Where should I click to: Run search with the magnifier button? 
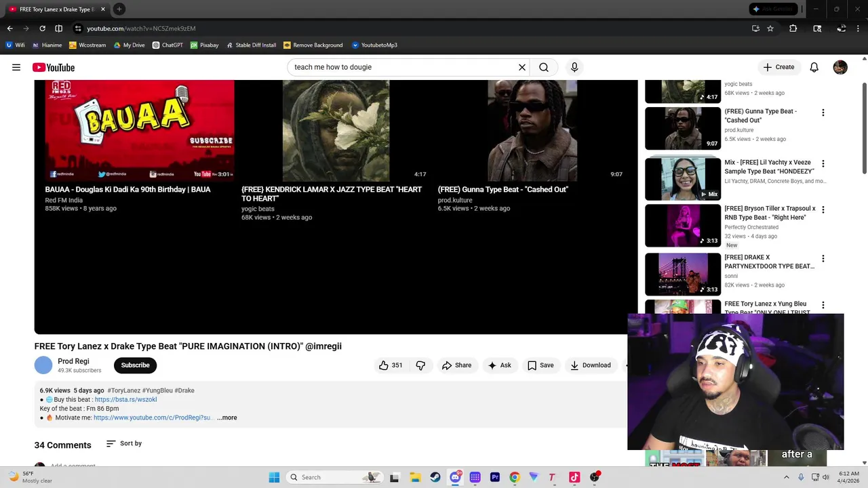click(544, 67)
